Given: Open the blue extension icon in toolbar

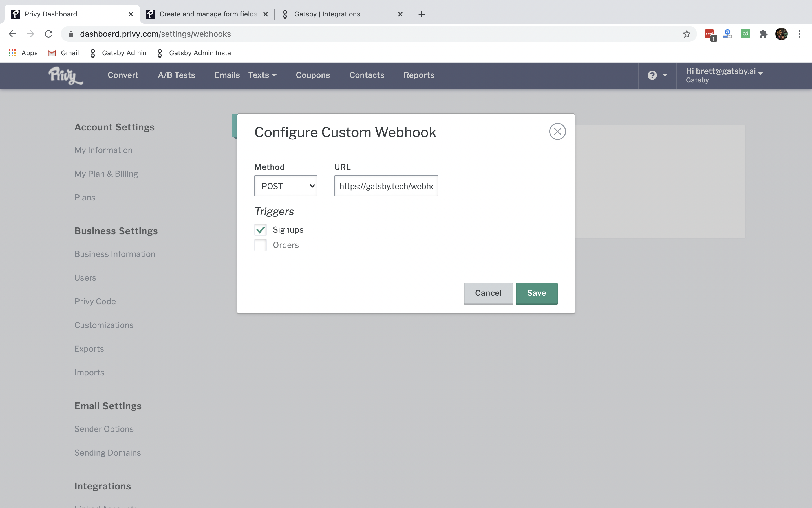Looking at the screenshot, I should 727,34.
